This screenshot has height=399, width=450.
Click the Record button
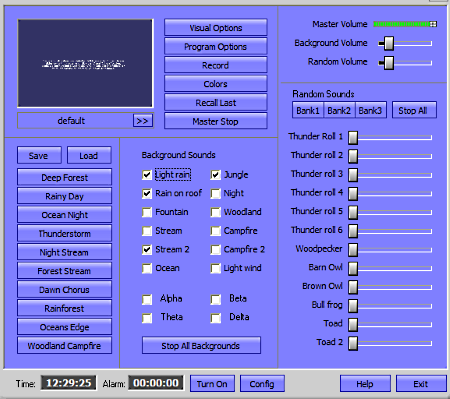(216, 65)
